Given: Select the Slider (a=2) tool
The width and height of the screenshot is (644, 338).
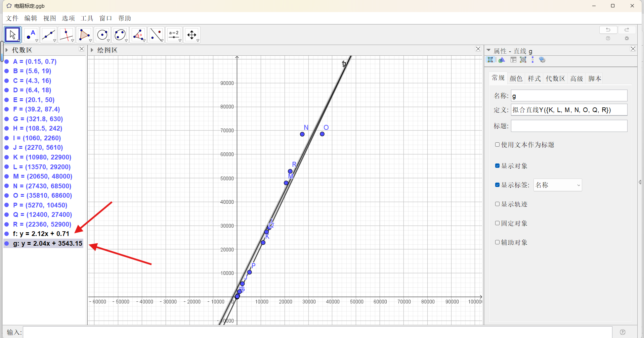Looking at the screenshot, I should coord(174,35).
